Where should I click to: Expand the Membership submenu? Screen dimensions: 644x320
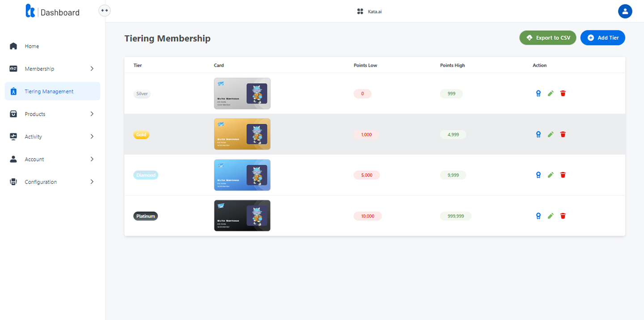tap(92, 69)
